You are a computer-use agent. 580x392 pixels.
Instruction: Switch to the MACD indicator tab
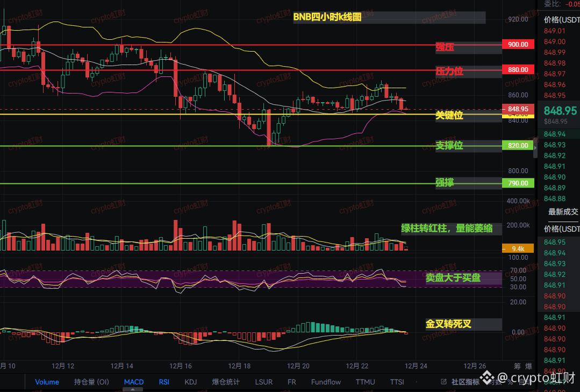point(133,382)
